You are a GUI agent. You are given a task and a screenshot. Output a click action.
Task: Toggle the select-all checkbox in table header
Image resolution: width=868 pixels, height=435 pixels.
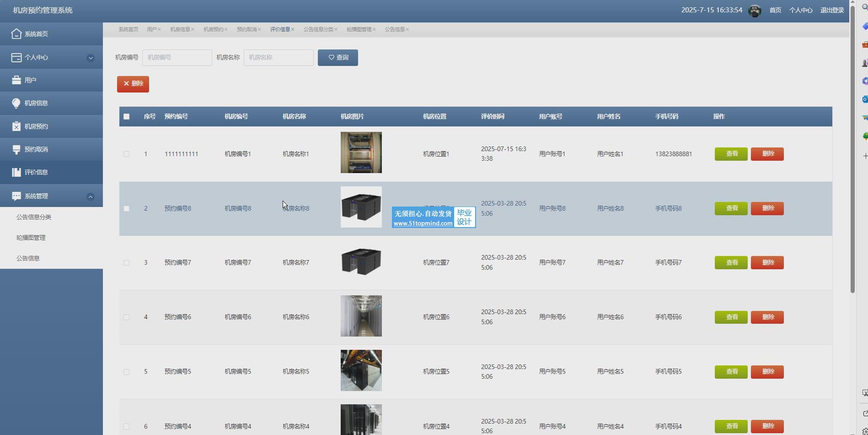(127, 117)
